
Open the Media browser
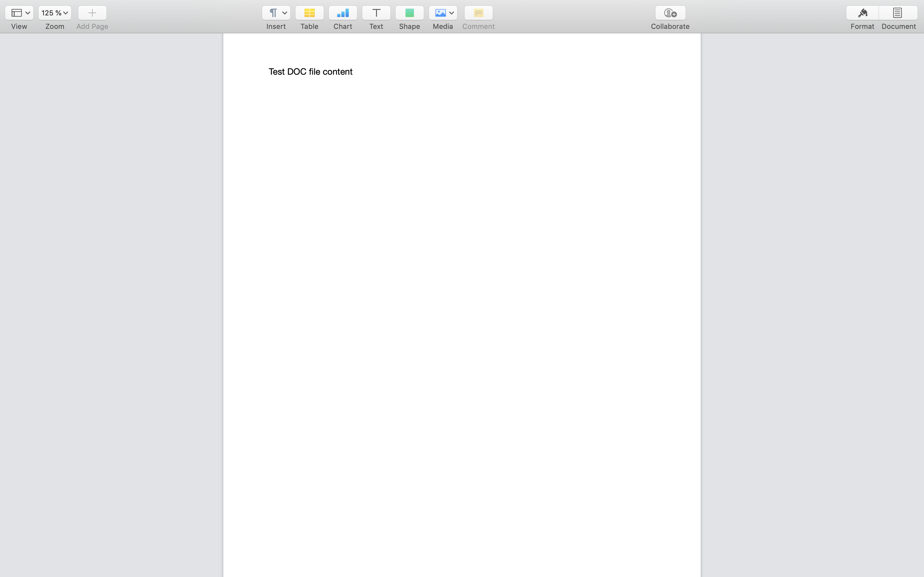coord(440,13)
